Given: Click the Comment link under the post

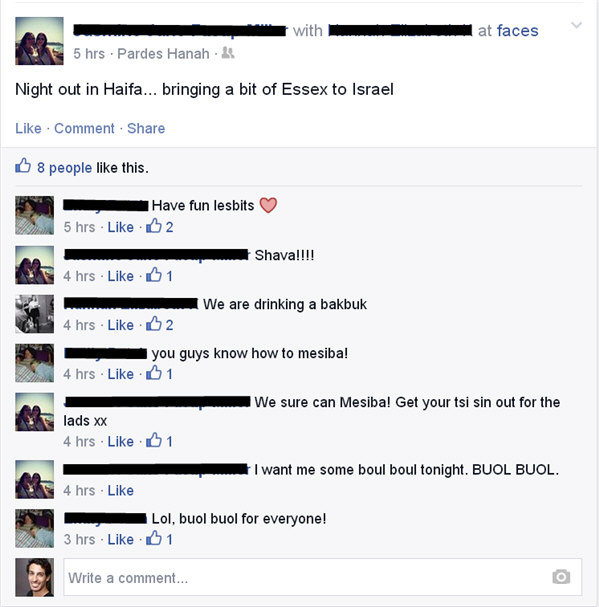Looking at the screenshot, I should pos(84,128).
